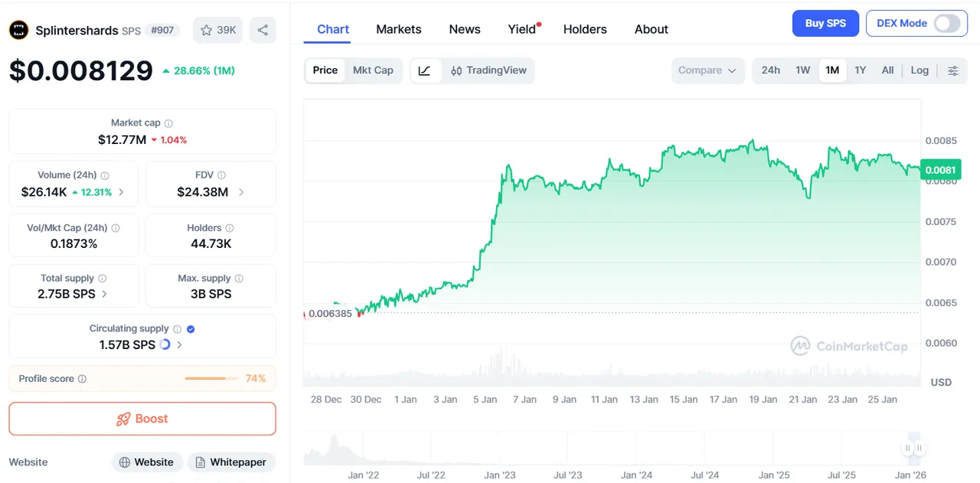The height and width of the screenshot is (483, 980).
Task: Select the line chart type icon
Action: (x=425, y=70)
